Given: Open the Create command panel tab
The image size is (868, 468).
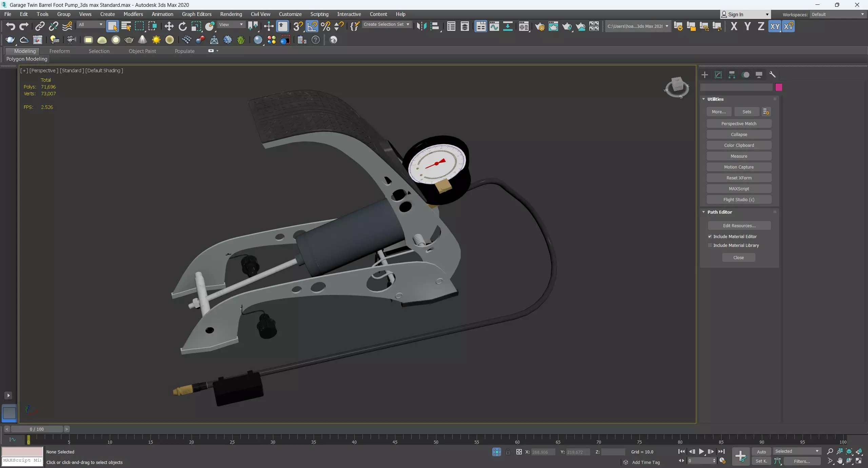Looking at the screenshot, I should [x=705, y=75].
